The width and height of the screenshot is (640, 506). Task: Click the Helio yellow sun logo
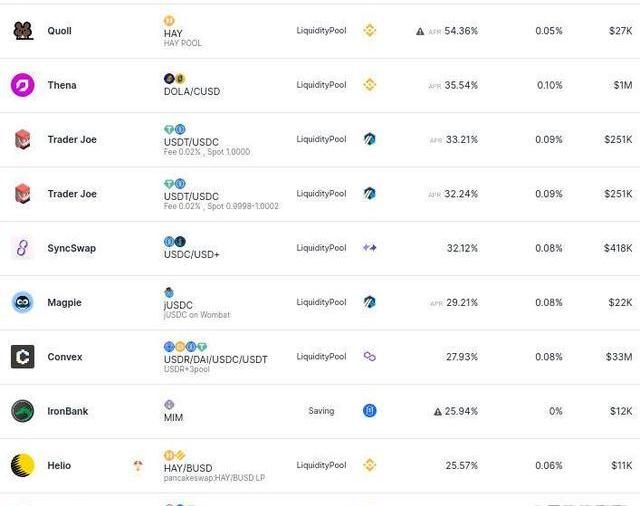22,465
